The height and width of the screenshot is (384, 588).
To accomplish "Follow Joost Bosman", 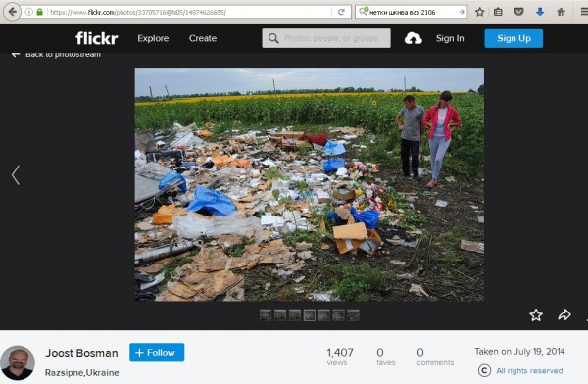I will 157,353.
